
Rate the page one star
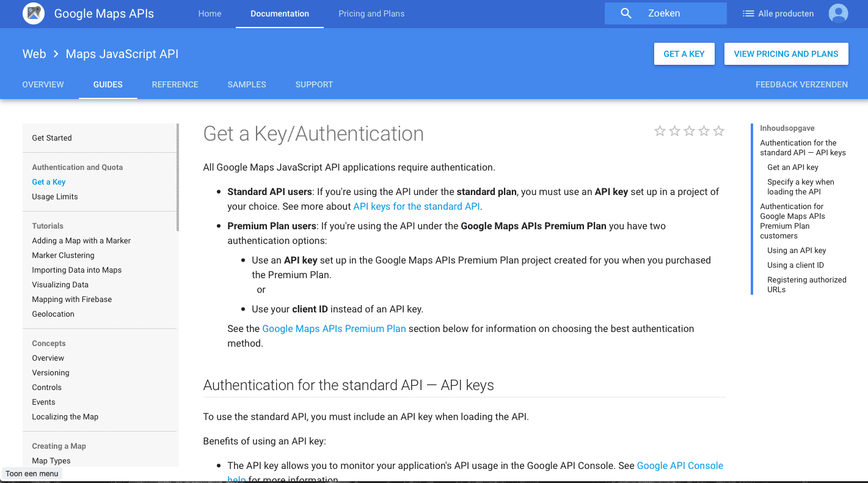coord(660,131)
